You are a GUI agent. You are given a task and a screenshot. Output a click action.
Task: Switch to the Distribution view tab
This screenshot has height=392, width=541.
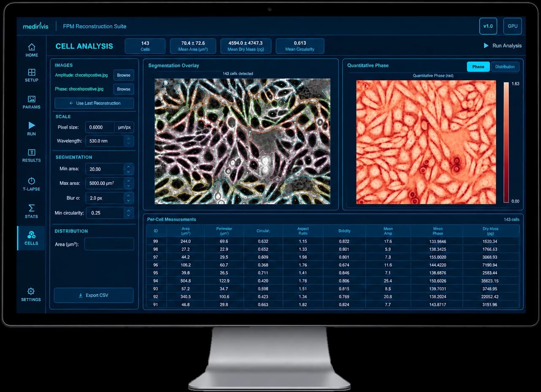coord(505,67)
